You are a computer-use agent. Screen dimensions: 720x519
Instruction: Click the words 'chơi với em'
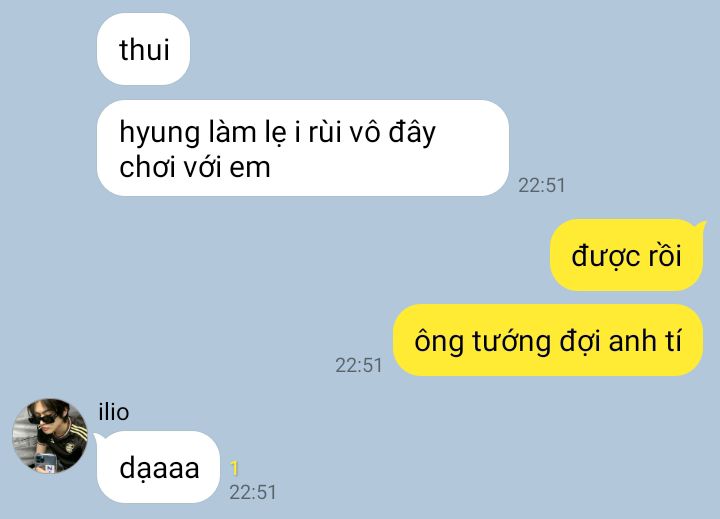point(195,166)
